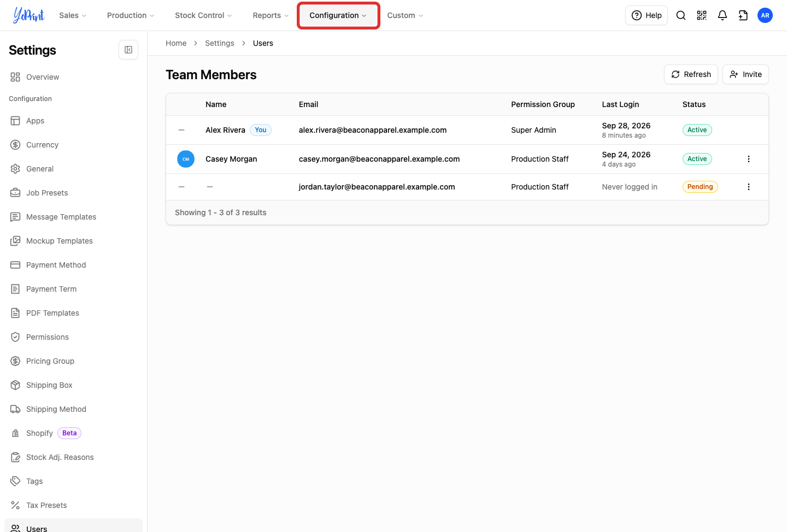This screenshot has height=532, width=787.
Task: Click Casey Morgan's CM avatar
Action: coord(186,159)
